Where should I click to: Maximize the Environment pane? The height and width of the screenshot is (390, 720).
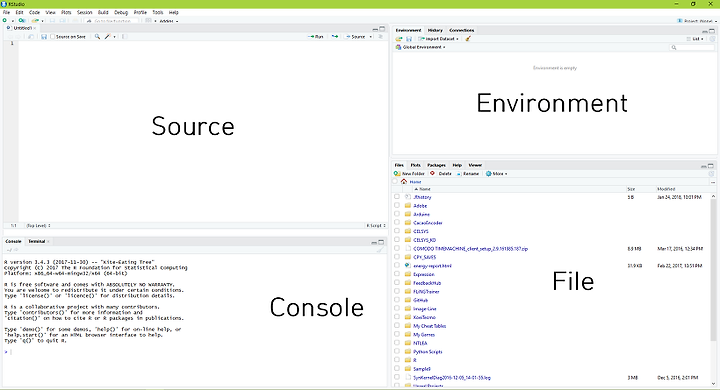coord(712,31)
